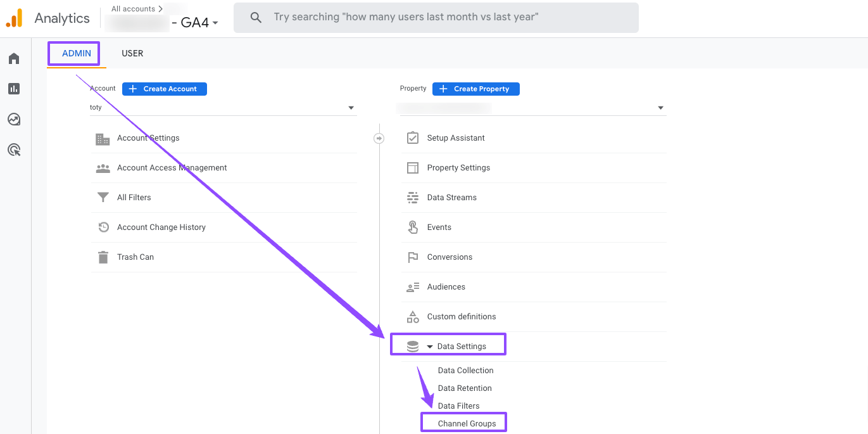This screenshot has height=434, width=868.
Task: Click the Data Streams icon
Action: pos(413,198)
